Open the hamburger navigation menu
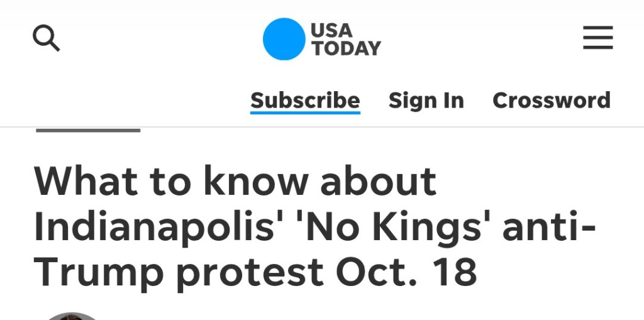Screen dimensions: 644x320 [597, 38]
